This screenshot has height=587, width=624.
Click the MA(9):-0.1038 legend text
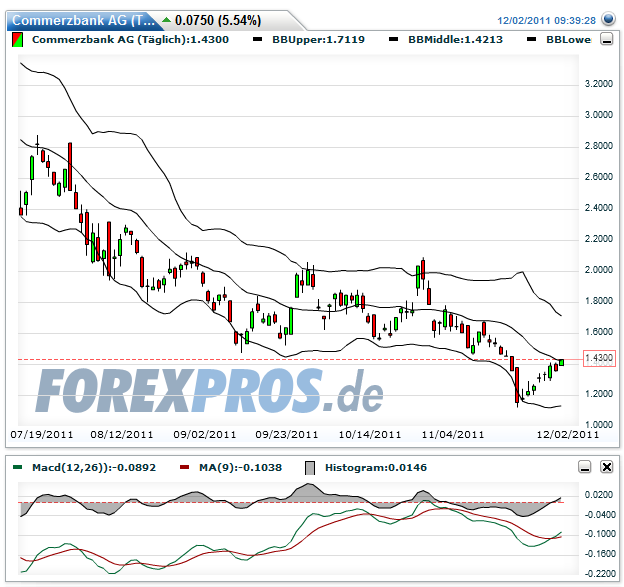tap(240, 467)
